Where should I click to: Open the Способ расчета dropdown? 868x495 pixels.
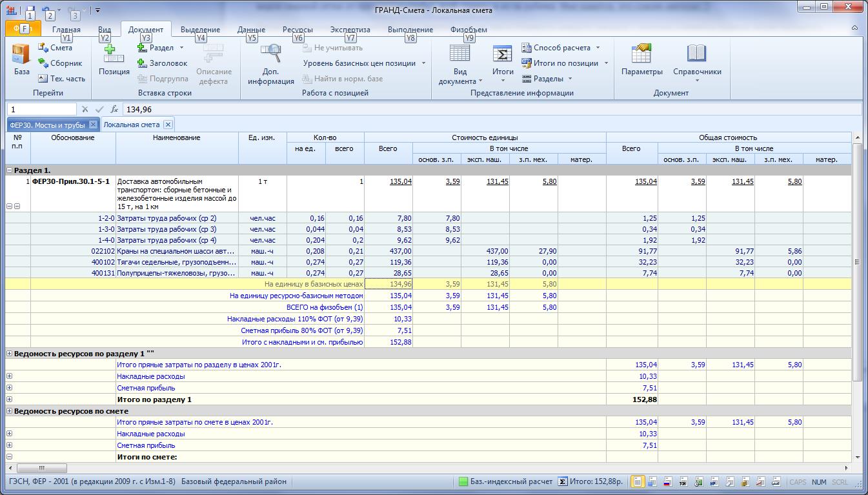(x=561, y=48)
